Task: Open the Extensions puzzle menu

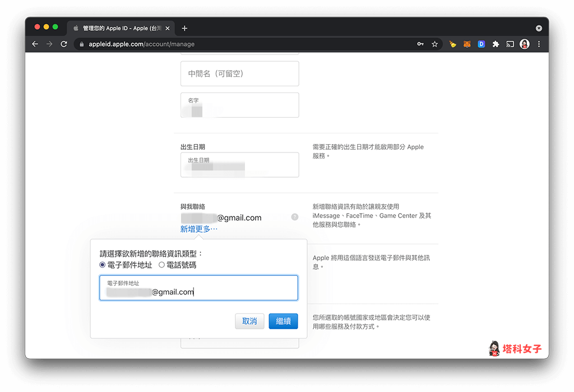Action: pos(496,44)
